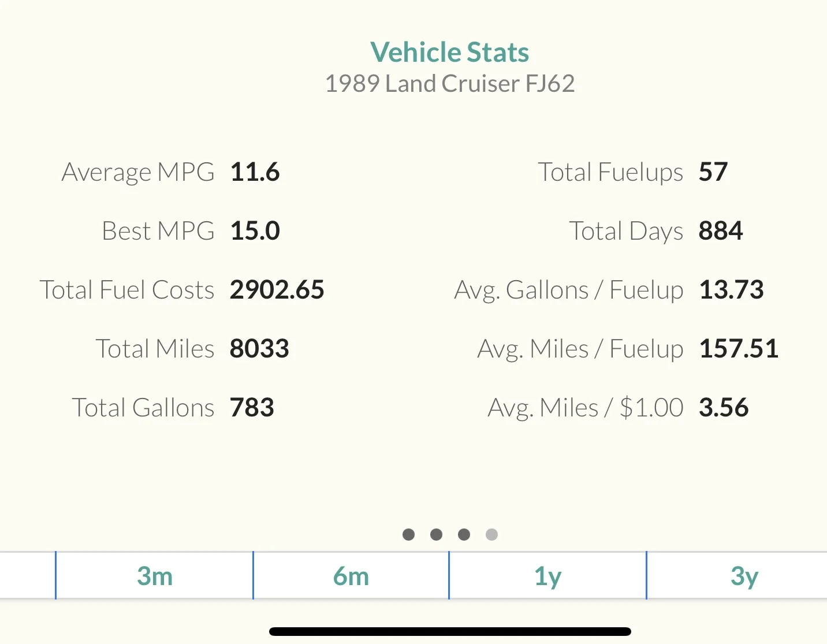Select the 6m time range tab
The height and width of the screenshot is (644, 827).
point(351,576)
